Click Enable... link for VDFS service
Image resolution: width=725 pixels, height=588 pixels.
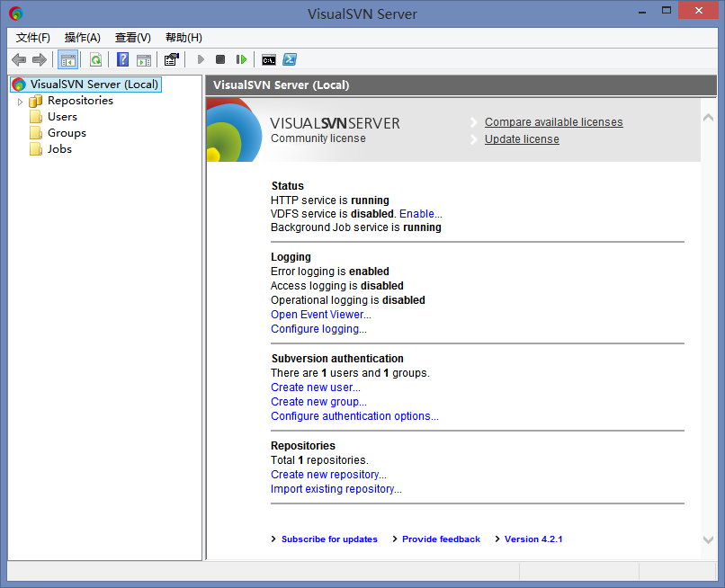click(x=420, y=214)
